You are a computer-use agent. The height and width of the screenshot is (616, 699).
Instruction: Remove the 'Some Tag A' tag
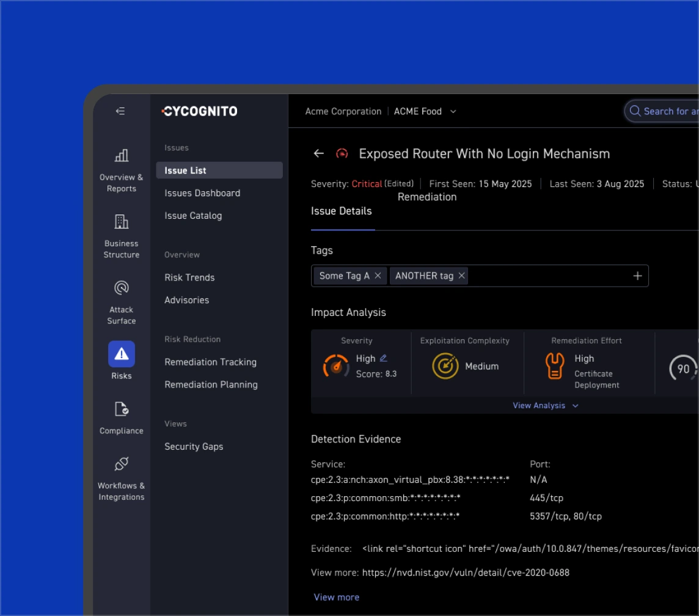point(378,276)
